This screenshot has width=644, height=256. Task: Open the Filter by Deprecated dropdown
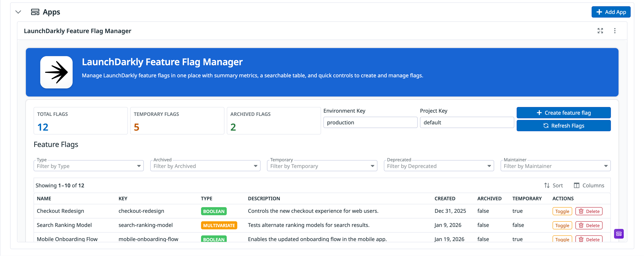439,166
